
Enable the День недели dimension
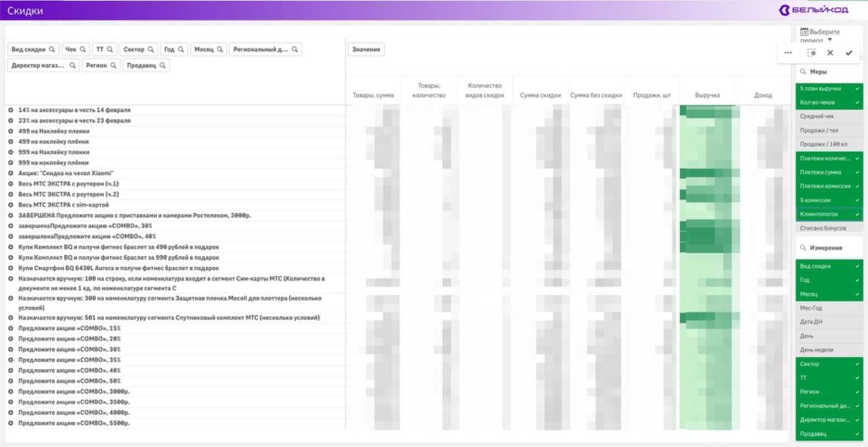coord(829,350)
